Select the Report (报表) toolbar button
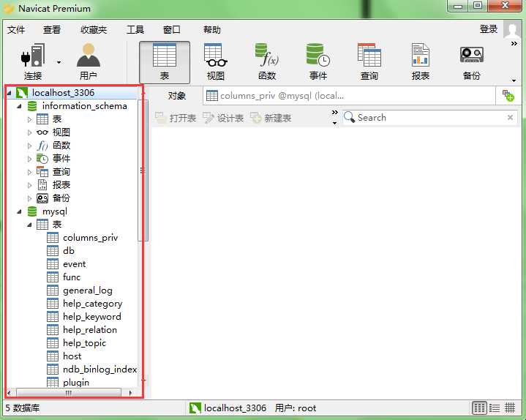 pyautogui.click(x=421, y=62)
